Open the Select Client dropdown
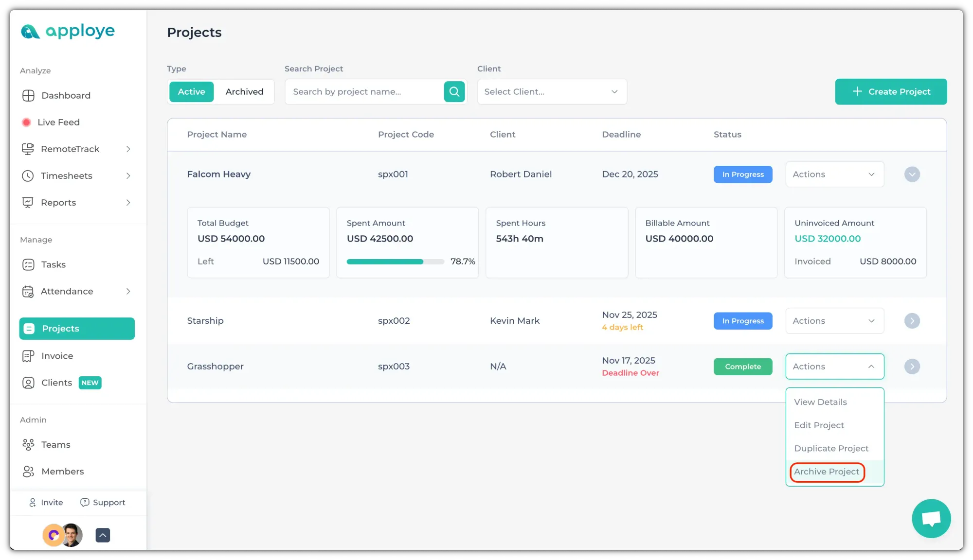The width and height of the screenshot is (973, 560). pyautogui.click(x=552, y=92)
